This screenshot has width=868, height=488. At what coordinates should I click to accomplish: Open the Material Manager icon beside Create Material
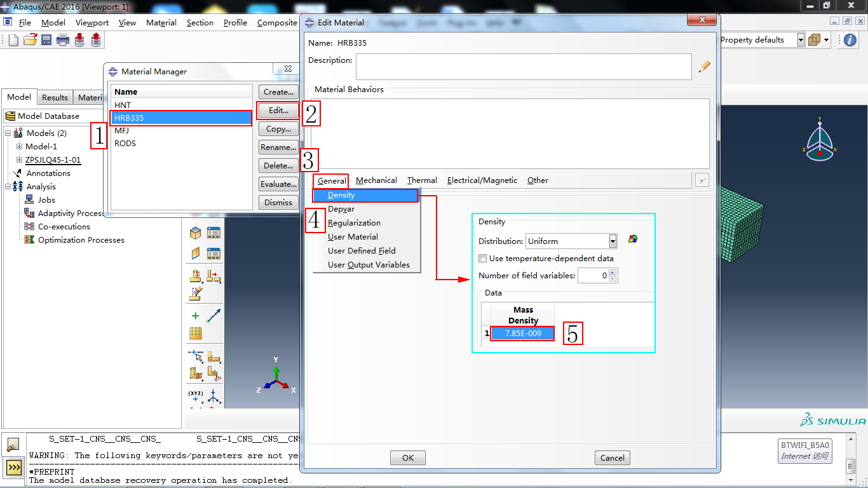[x=214, y=233]
